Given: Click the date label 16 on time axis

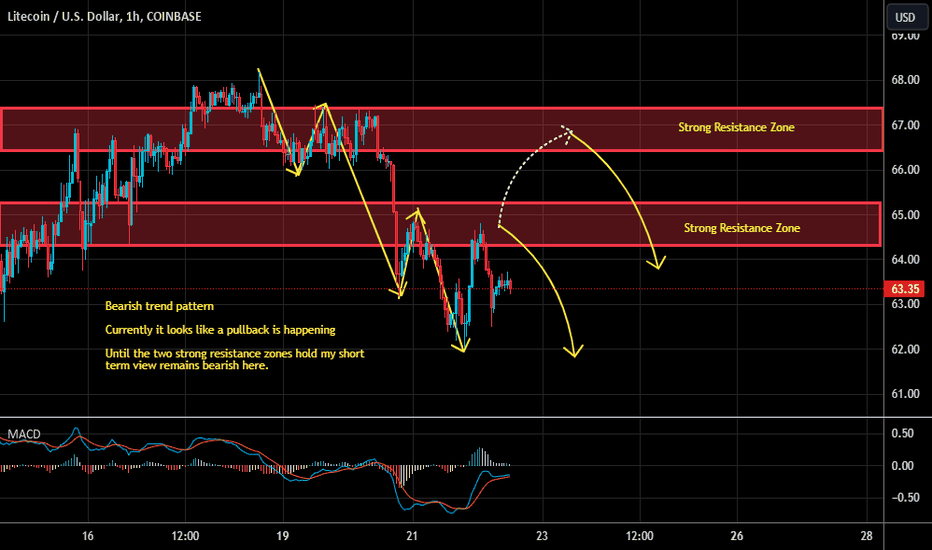Looking at the screenshot, I should (x=87, y=536).
